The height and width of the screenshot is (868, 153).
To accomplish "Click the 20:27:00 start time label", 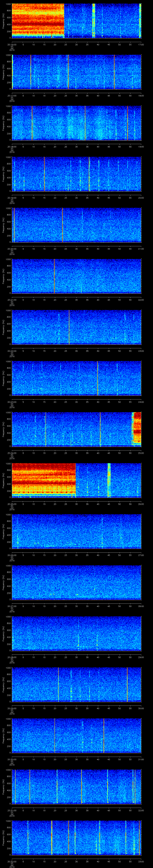I will click(12, 606).
